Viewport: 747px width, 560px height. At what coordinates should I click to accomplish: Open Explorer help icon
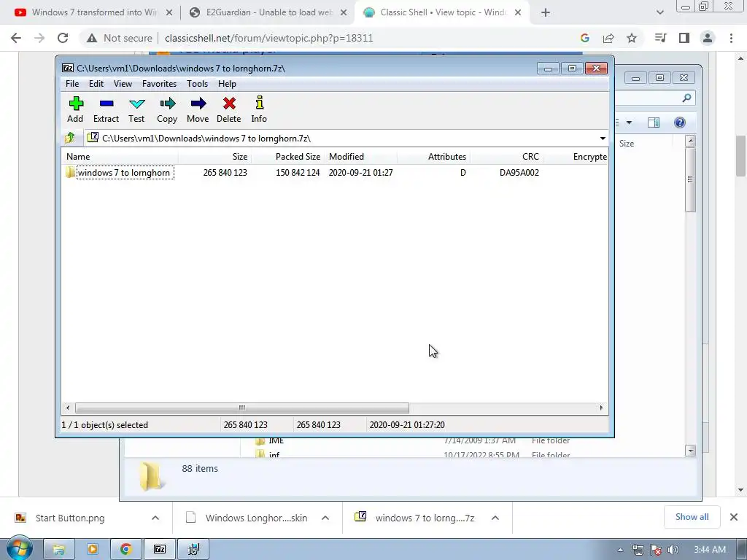pos(680,122)
